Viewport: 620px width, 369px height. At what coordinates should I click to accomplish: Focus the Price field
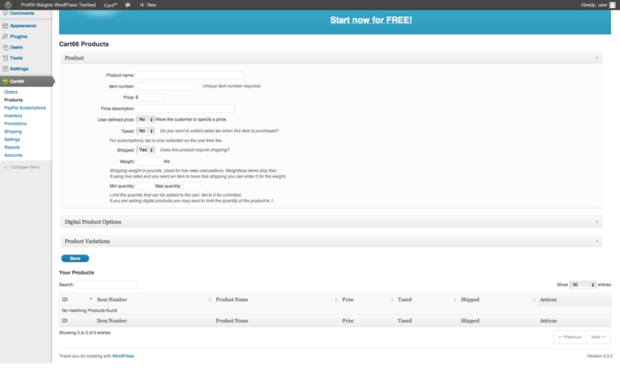click(x=151, y=97)
